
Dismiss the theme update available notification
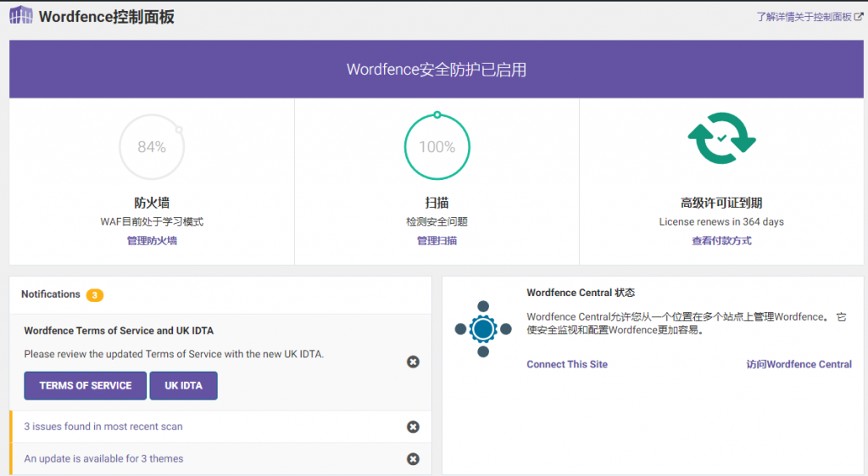point(413,459)
